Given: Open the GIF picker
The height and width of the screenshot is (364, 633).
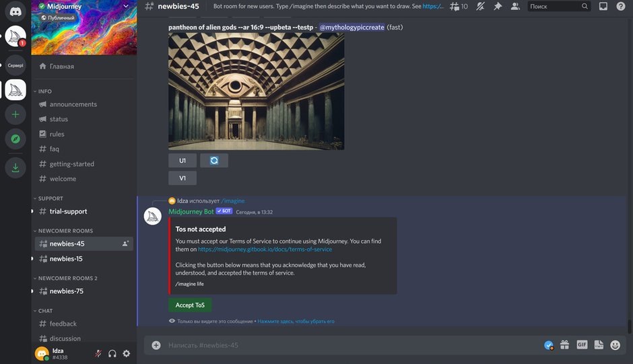Looking at the screenshot, I should (x=582, y=344).
